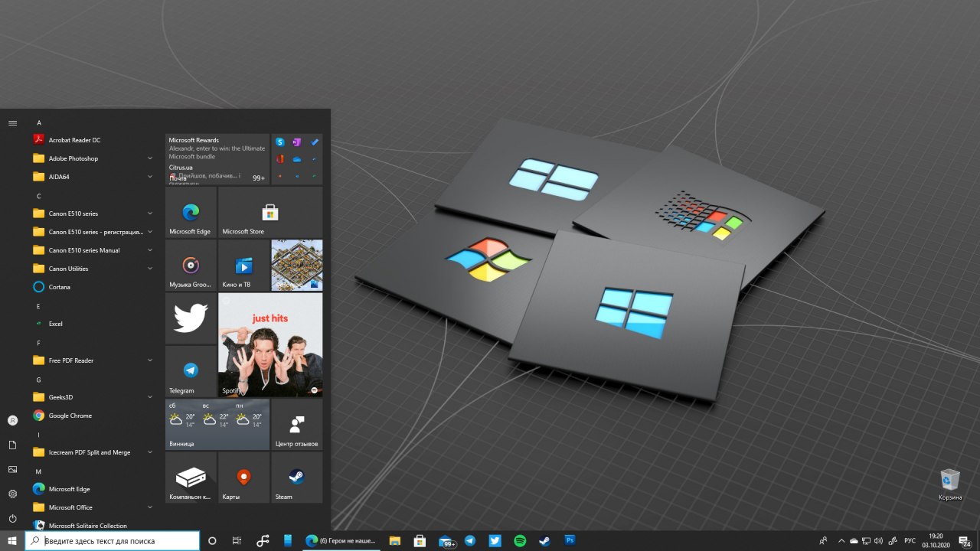The width and height of the screenshot is (980, 551).
Task: Expand the Canon Utilities folder chevron
Action: pyautogui.click(x=150, y=269)
